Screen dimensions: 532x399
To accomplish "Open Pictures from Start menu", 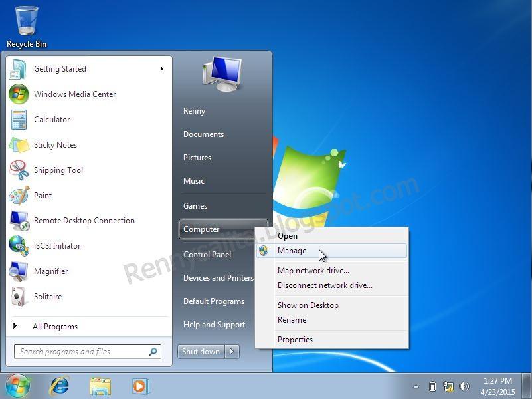I will pyautogui.click(x=197, y=158).
